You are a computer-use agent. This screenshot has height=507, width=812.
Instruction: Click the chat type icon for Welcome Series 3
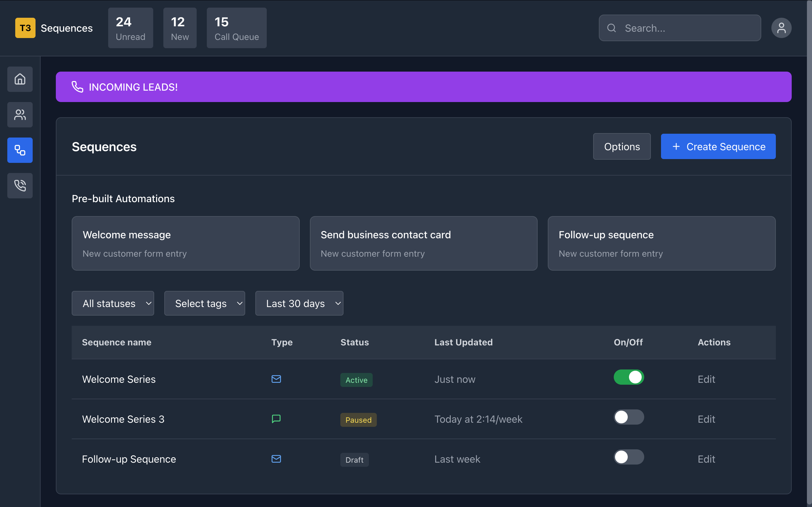(276, 419)
